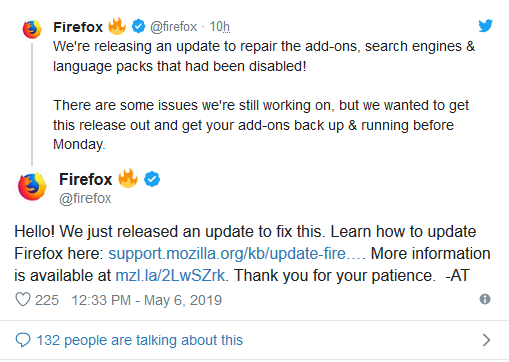Click the small Firefox avatar in top tweet
509x362 pixels.
pos(32,29)
